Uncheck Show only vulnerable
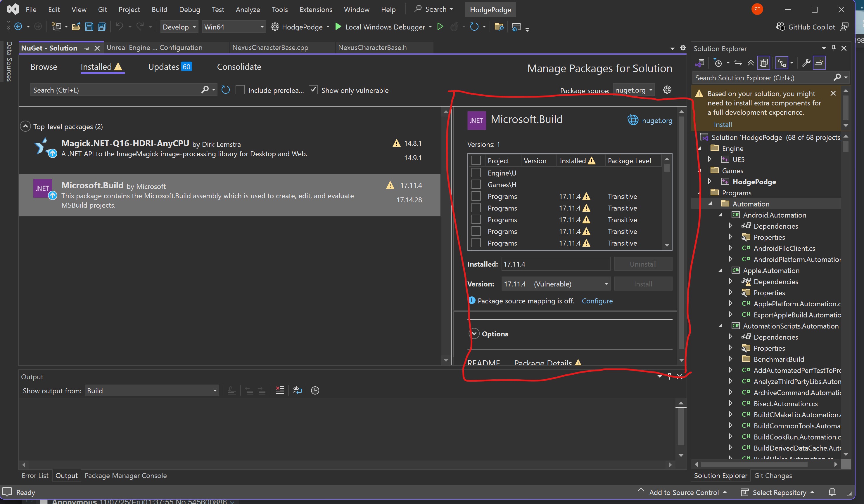The image size is (864, 504). (x=313, y=90)
